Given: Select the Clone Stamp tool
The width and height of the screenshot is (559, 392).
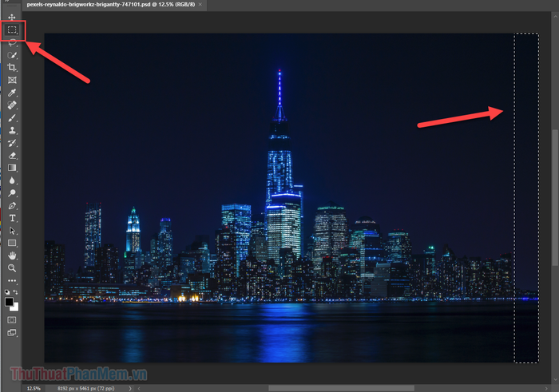Looking at the screenshot, I should pyautogui.click(x=12, y=130).
